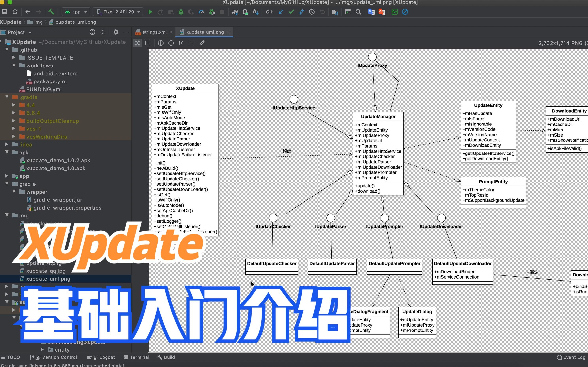Click the Sync/Refresh project icon
Image resolution: width=588 pixels, height=367 pixels.
tap(15, 12)
